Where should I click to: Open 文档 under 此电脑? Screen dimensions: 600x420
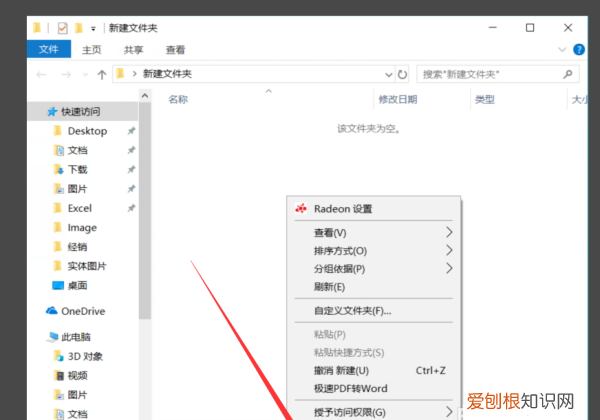point(77,414)
